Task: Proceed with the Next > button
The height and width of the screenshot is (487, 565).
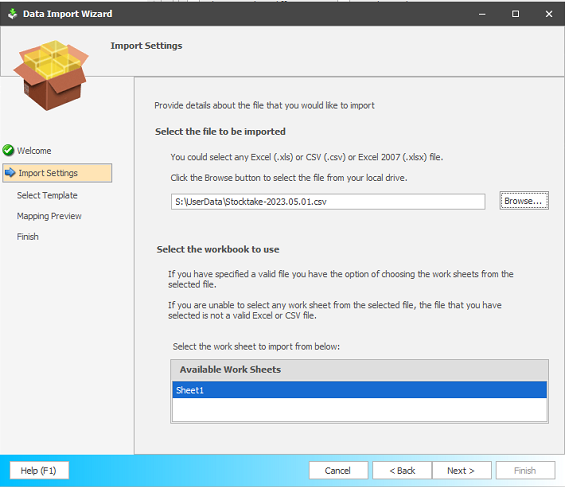Action: coord(462,470)
